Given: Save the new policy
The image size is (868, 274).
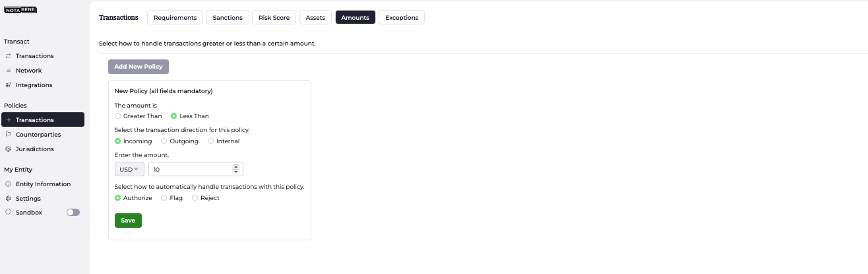Looking at the screenshot, I should coord(128,221).
